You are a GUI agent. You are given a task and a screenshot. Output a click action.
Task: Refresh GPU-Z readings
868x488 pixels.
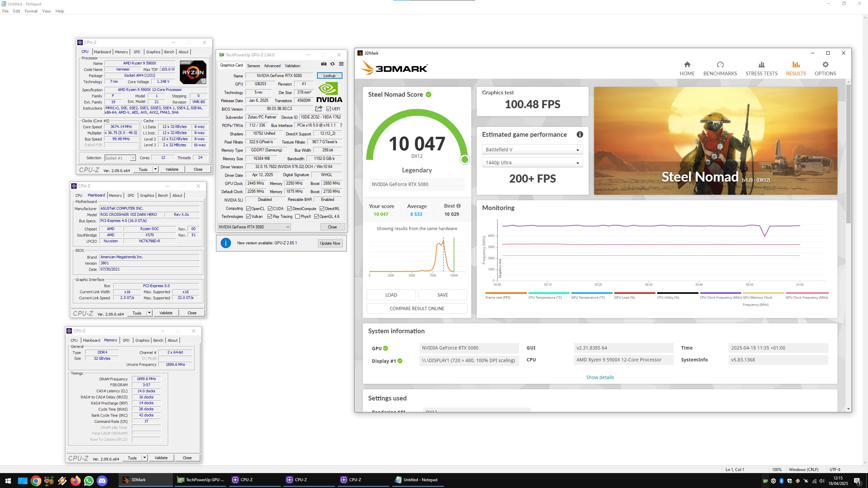click(332, 64)
